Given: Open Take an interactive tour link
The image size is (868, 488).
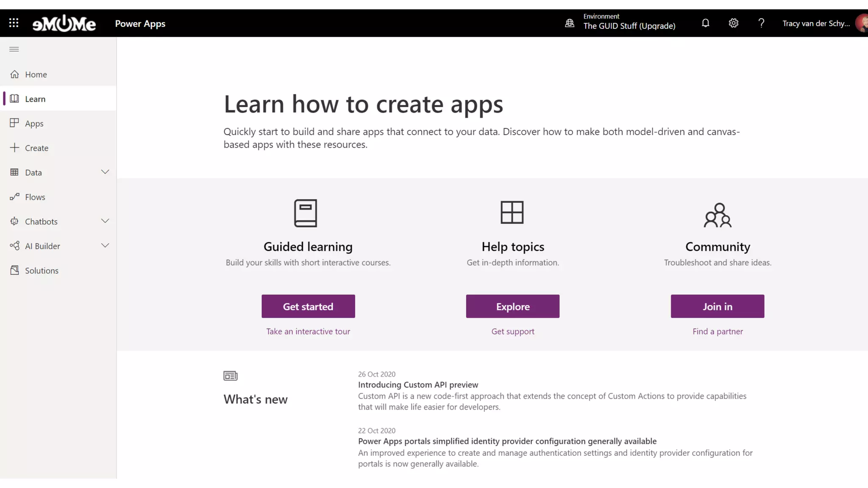Looking at the screenshot, I should (308, 331).
